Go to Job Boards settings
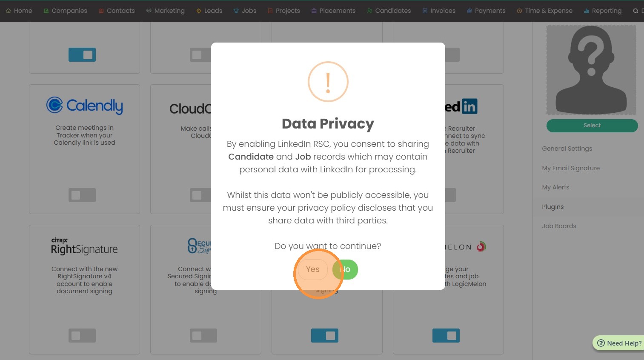Screen dimensions: 644x360 tap(559, 226)
